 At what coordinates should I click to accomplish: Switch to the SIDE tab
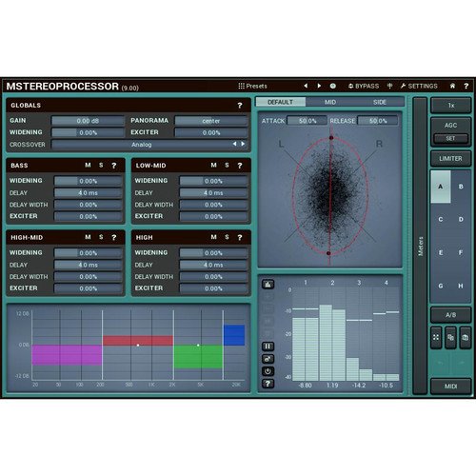pyautogui.click(x=380, y=102)
